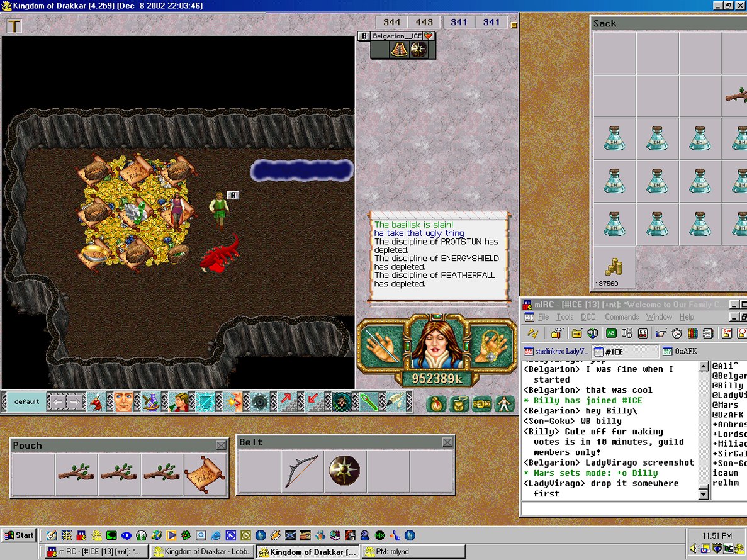This screenshot has width=747, height=560.
Task: Open the mIRC Commands menu
Action: tap(621, 317)
